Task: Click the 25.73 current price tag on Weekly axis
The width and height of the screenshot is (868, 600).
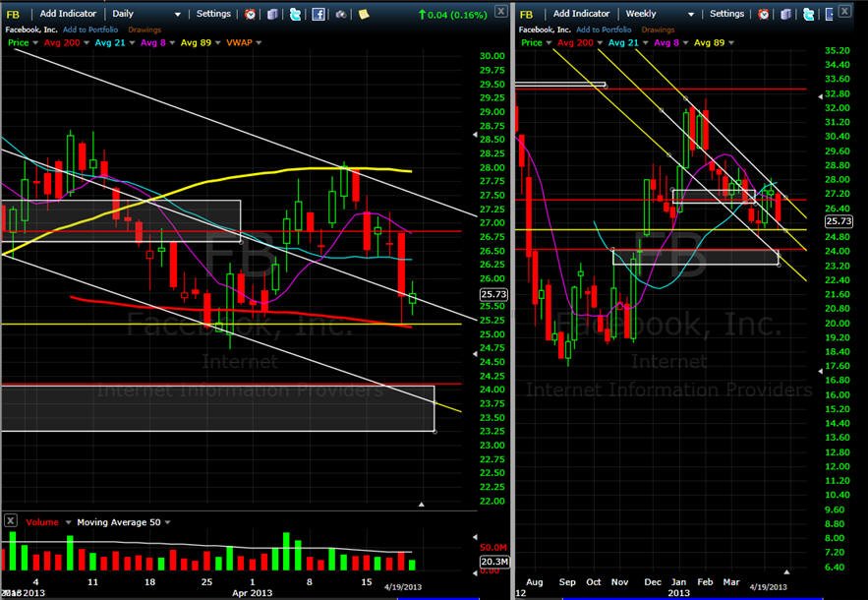Action: pyautogui.click(x=839, y=221)
